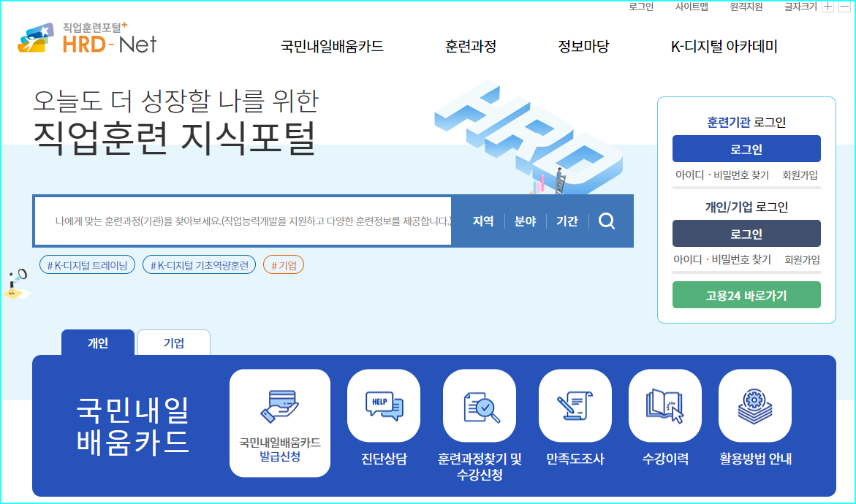Click the 글자크기 label

tap(800, 7)
